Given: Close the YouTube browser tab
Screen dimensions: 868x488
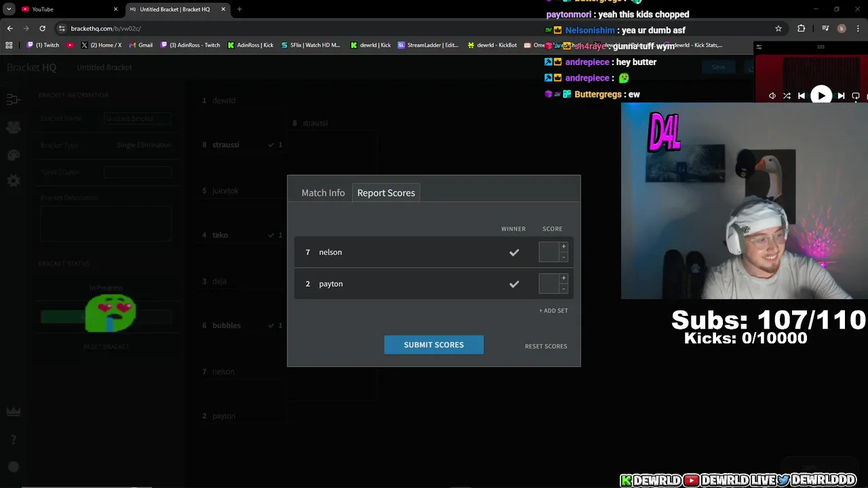Looking at the screenshot, I should [115, 9].
